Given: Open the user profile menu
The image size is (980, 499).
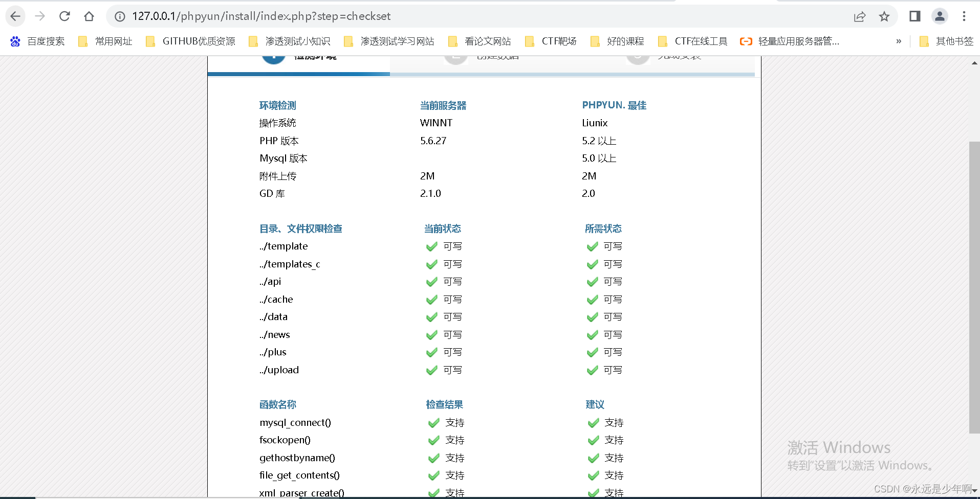Looking at the screenshot, I should (x=940, y=16).
